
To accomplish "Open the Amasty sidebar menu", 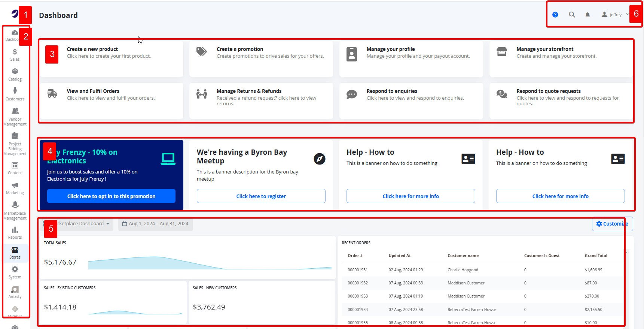I will [15, 292].
